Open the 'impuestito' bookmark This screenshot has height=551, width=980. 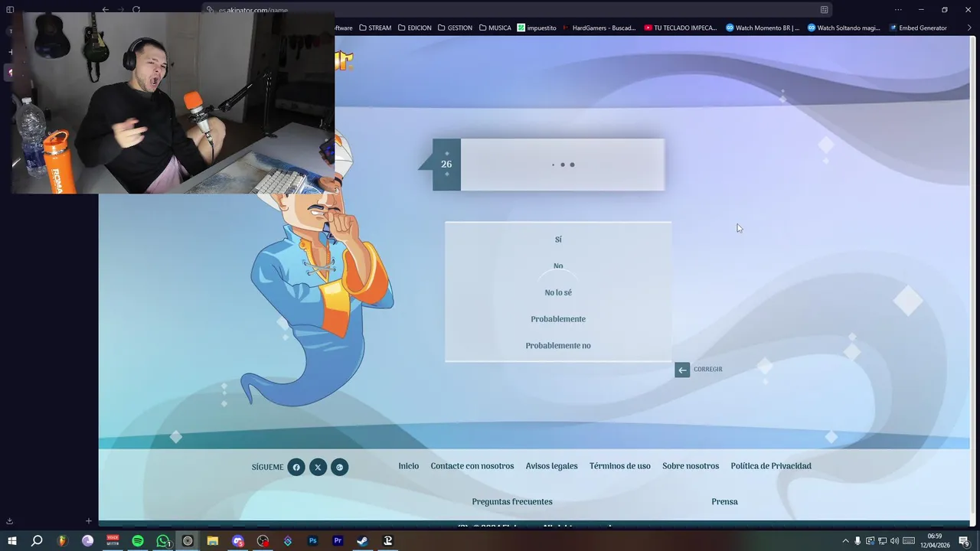pyautogui.click(x=537, y=28)
